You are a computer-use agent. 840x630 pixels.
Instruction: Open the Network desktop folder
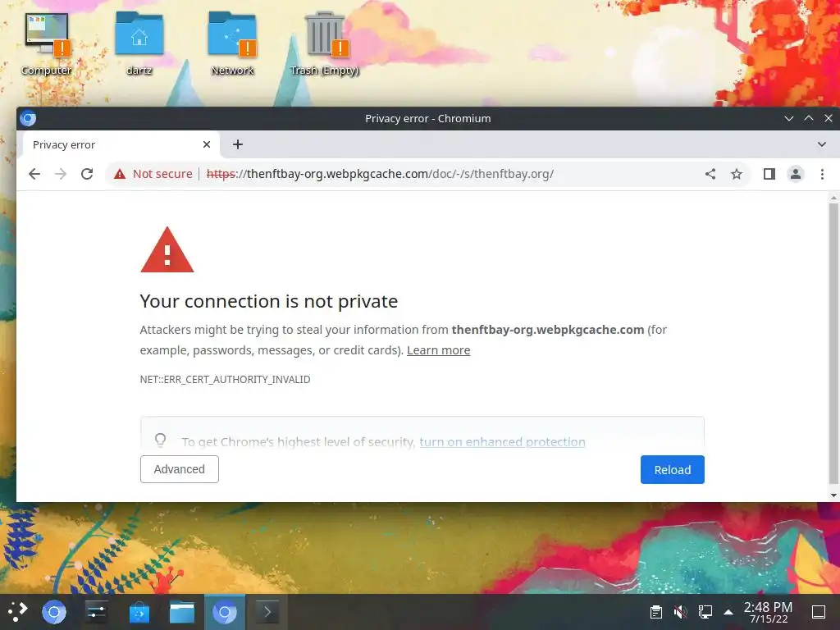(x=232, y=44)
